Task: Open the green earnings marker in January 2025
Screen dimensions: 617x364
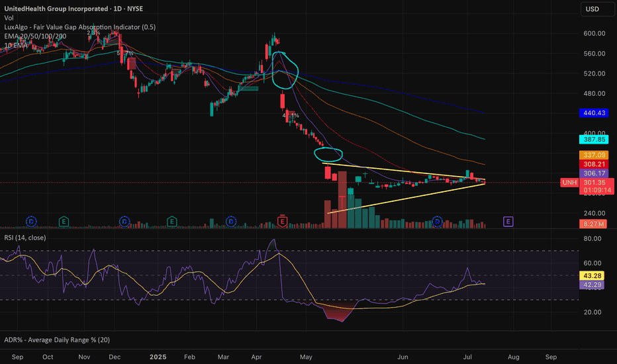Action: [x=171, y=222]
